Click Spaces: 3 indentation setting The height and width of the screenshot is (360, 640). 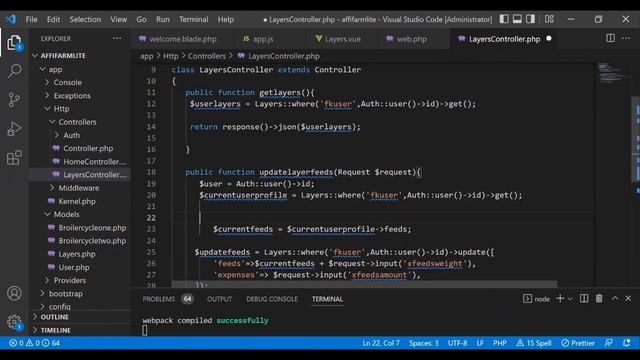424,343
